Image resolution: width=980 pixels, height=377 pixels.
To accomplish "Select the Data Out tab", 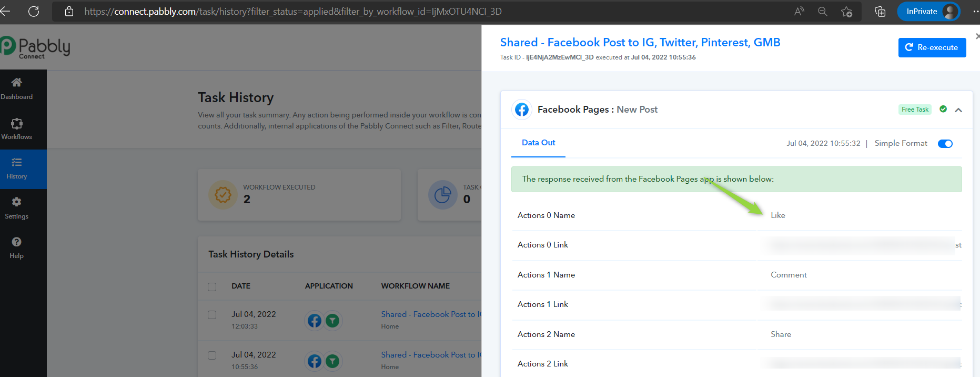I will tap(538, 143).
